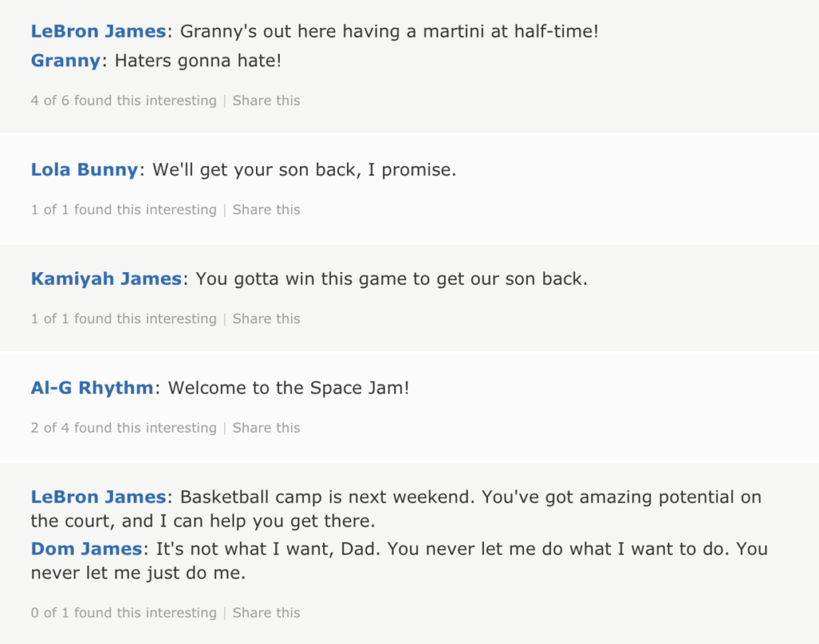Viewport: 819px width, 644px height.
Task: Open LeBron James link in the basketball camp quote
Action: pos(98,498)
